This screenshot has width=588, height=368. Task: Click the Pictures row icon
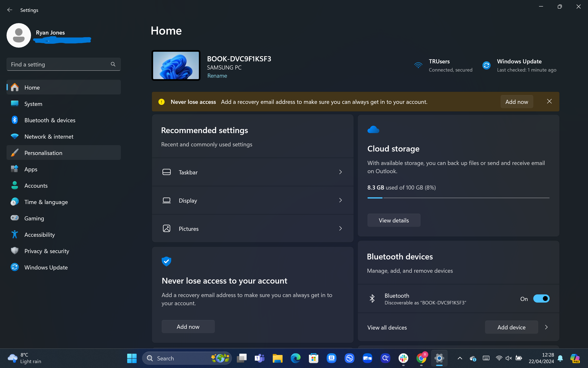[166, 228]
